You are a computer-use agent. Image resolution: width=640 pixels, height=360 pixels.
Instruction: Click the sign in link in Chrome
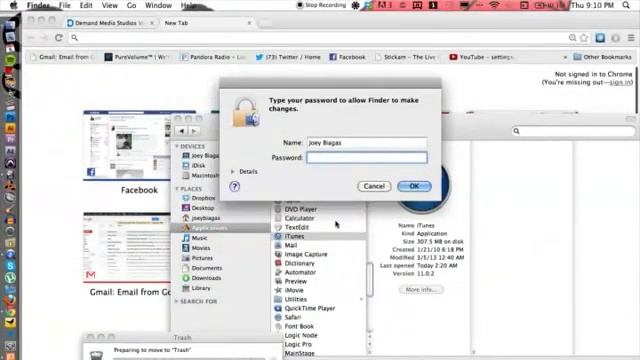point(620,82)
